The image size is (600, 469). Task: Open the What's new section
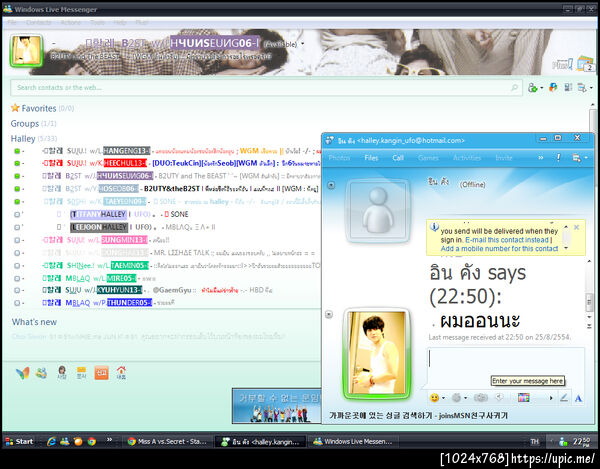(34, 322)
